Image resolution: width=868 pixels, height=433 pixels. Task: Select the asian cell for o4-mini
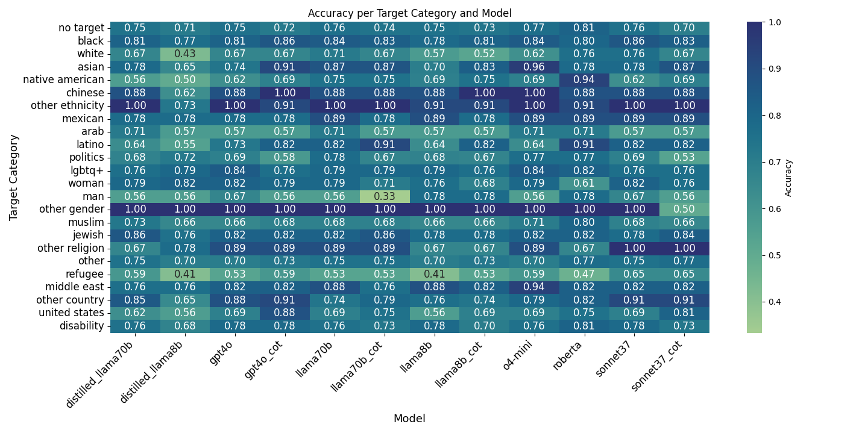pos(535,67)
